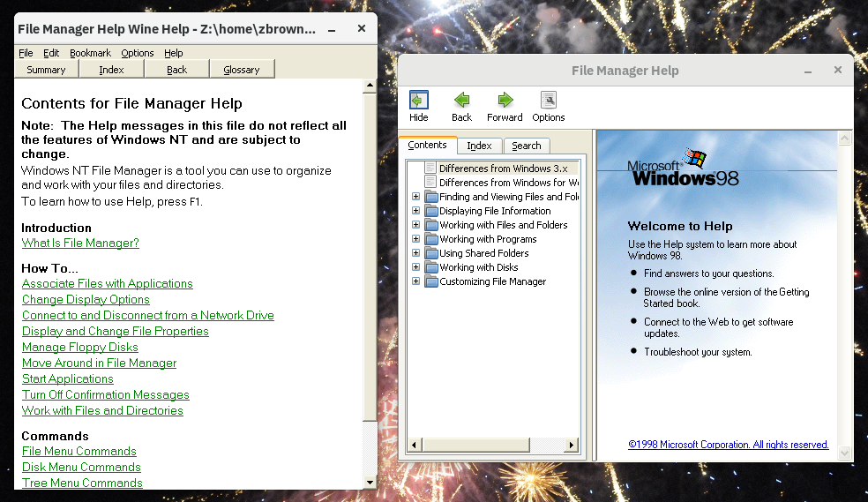Image resolution: width=868 pixels, height=502 pixels.
Task: Open the What Is File Manager? link
Action: point(80,243)
